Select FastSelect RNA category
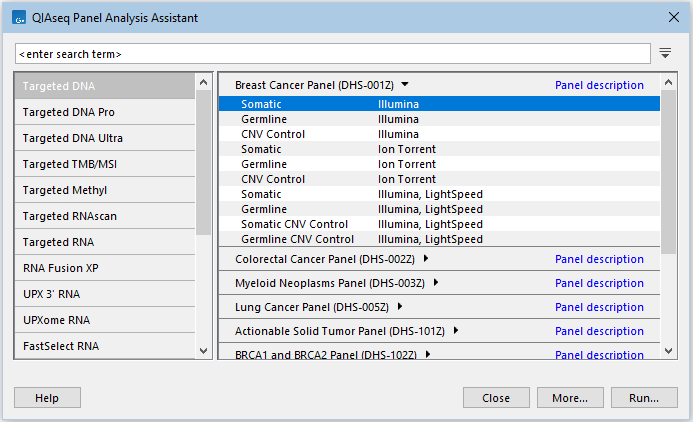This screenshot has height=422, width=693. 105,346
